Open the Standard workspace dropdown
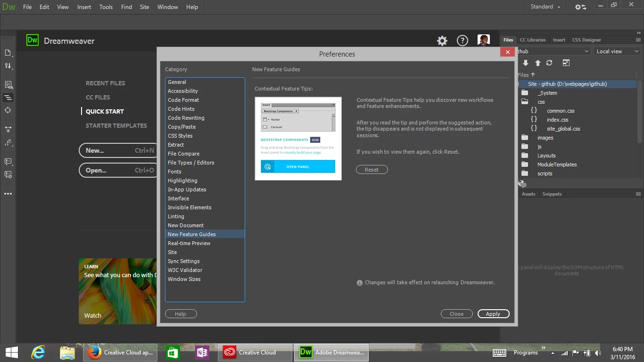This screenshot has width=644, height=362. [545, 7]
